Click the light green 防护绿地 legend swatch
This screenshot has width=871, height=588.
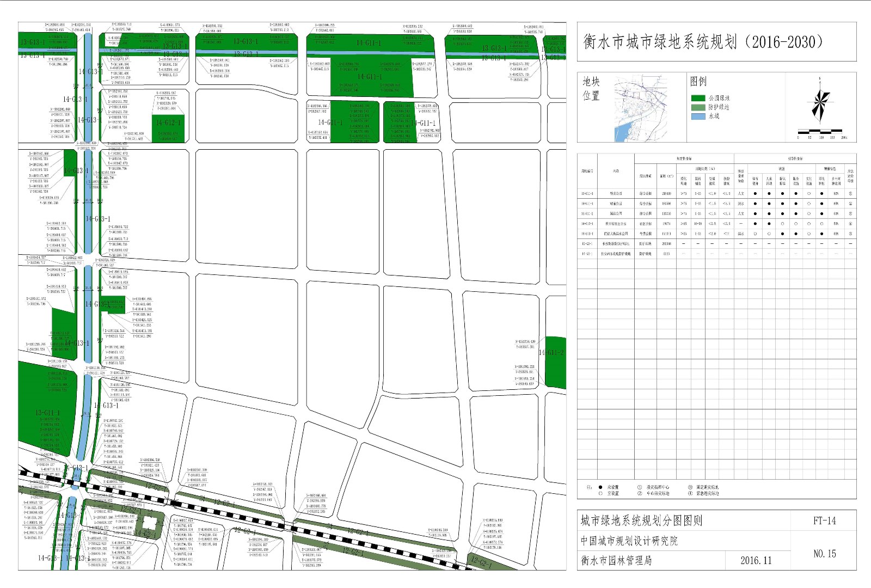pyautogui.click(x=698, y=107)
